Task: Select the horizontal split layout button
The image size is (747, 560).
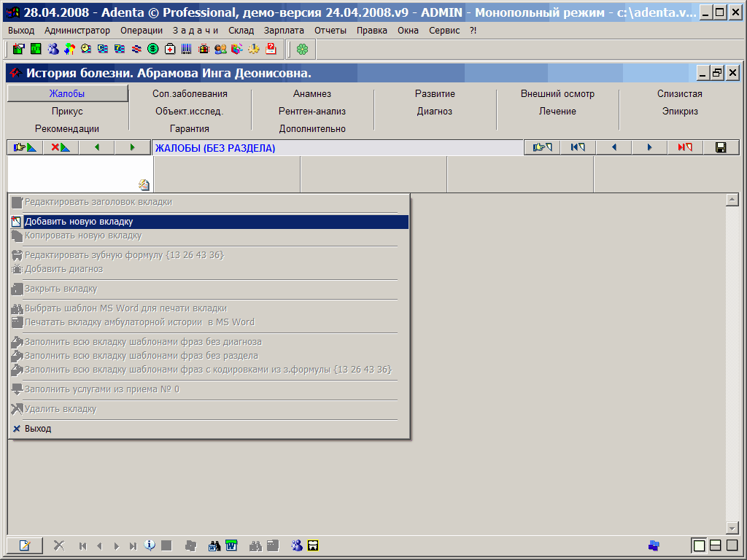Action: pyautogui.click(x=716, y=545)
